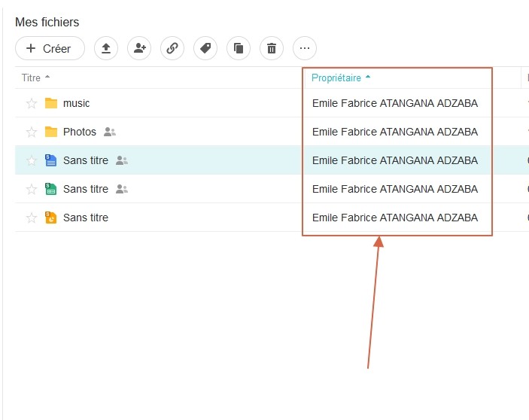This screenshot has height=420, width=529.
Task: Click the upload file icon
Action: click(x=106, y=48)
